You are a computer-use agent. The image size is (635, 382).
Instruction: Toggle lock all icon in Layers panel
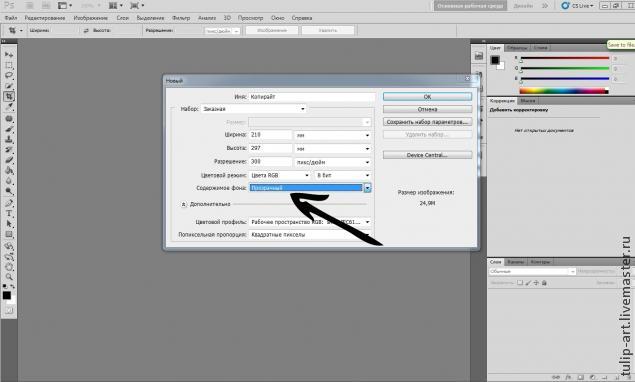[x=544, y=283]
